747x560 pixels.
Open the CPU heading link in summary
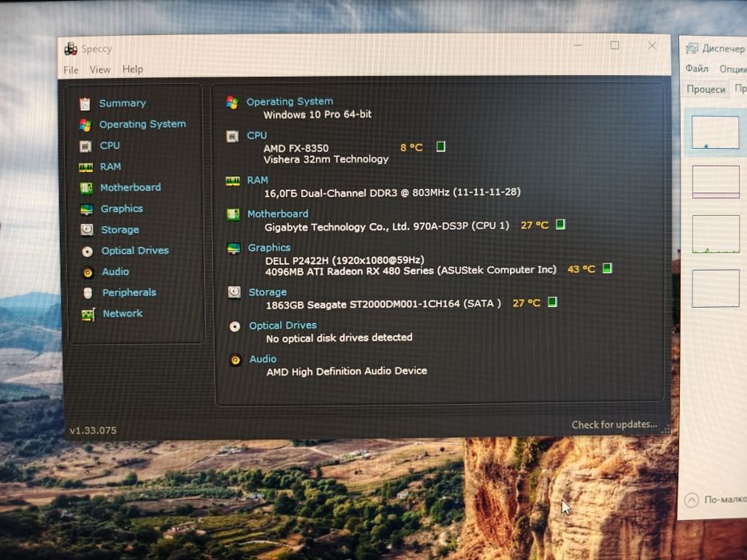point(257,136)
